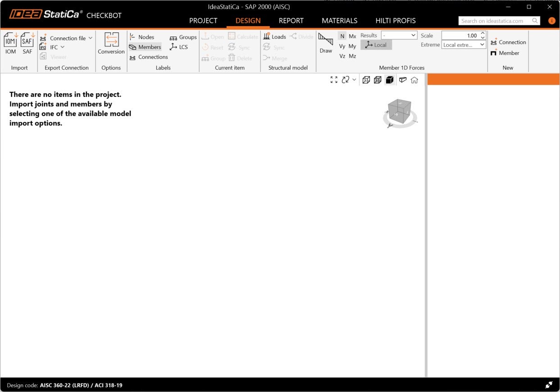Click the zoom-to-fit view icon
The width and height of the screenshot is (560, 392).
(x=334, y=80)
